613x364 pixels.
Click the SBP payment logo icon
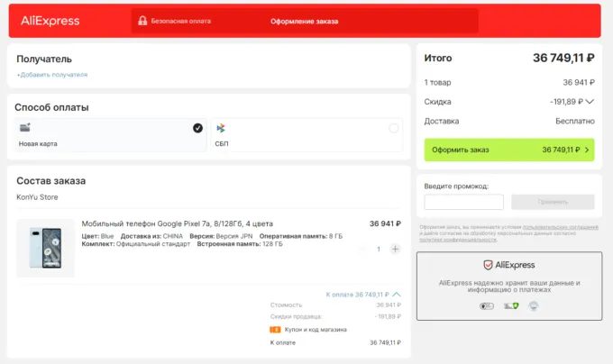pyautogui.click(x=221, y=128)
